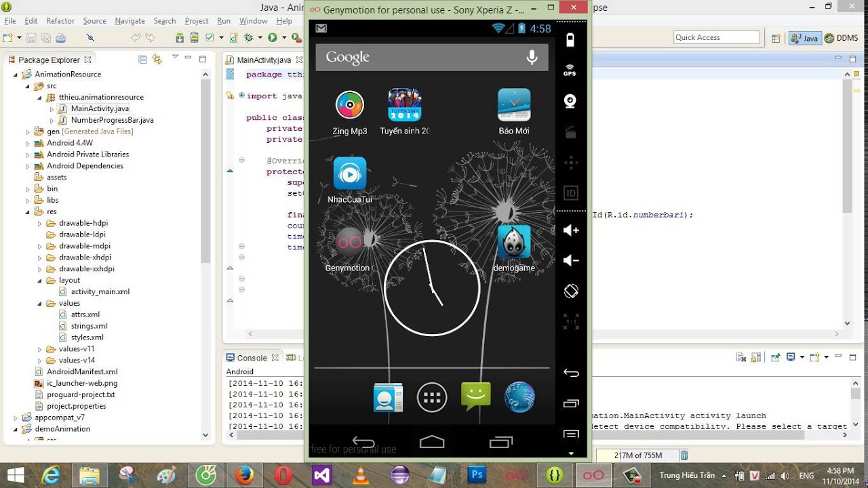The width and height of the screenshot is (868, 488).
Task: Tap the Google search bar in emulator
Action: pos(432,57)
